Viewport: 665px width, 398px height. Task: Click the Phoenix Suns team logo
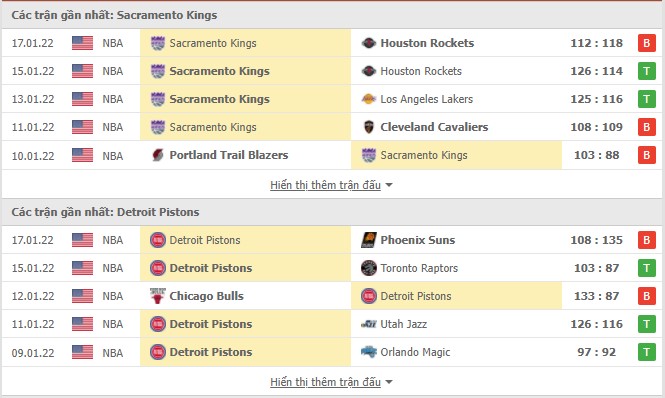(x=369, y=240)
